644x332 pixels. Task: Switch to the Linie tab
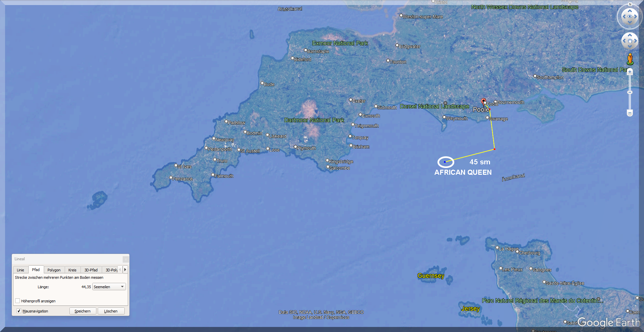21,270
